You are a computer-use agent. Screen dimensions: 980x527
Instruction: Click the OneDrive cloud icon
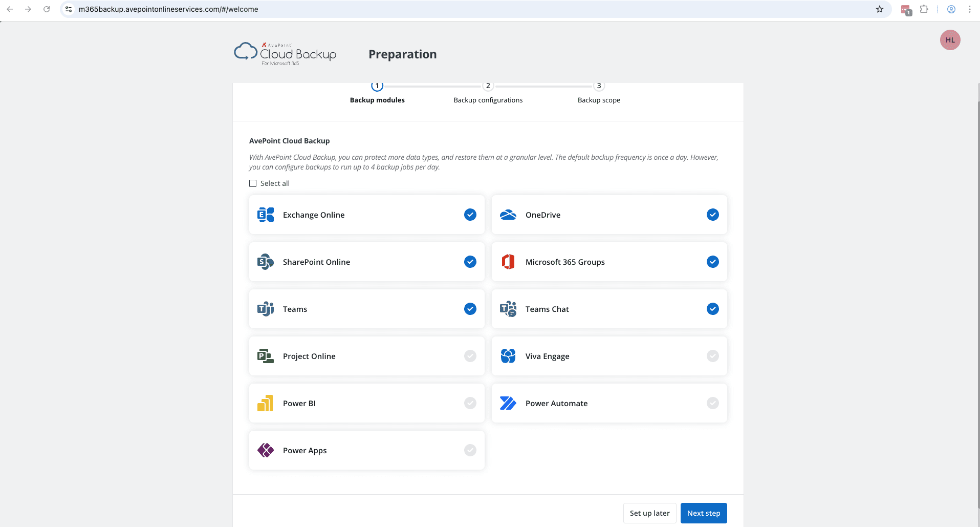(x=508, y=215)
